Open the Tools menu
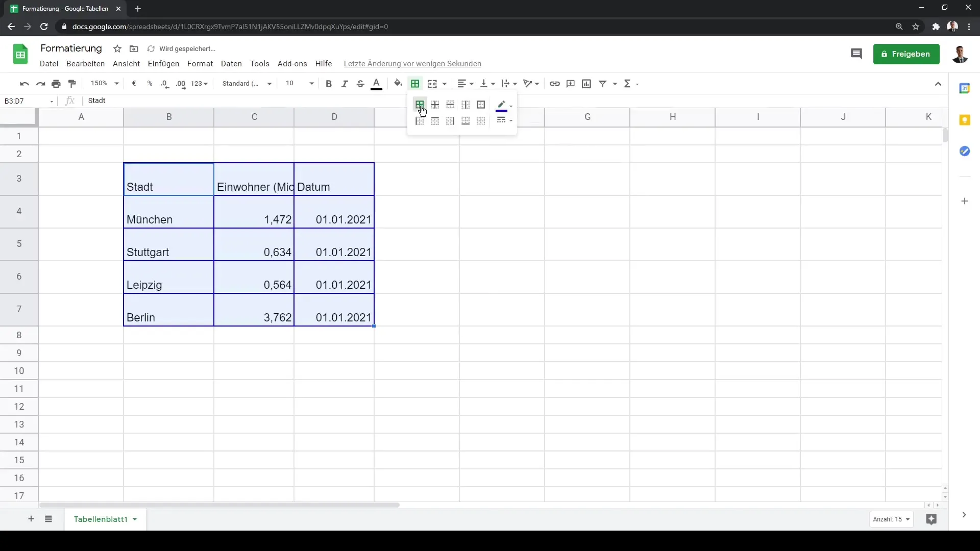980x551 pixels. 260,64
